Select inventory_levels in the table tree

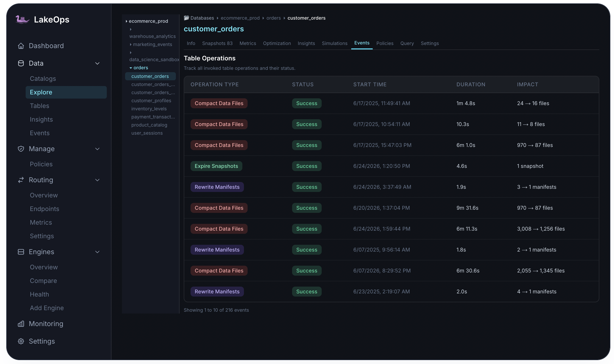click(x=149, y=109)
